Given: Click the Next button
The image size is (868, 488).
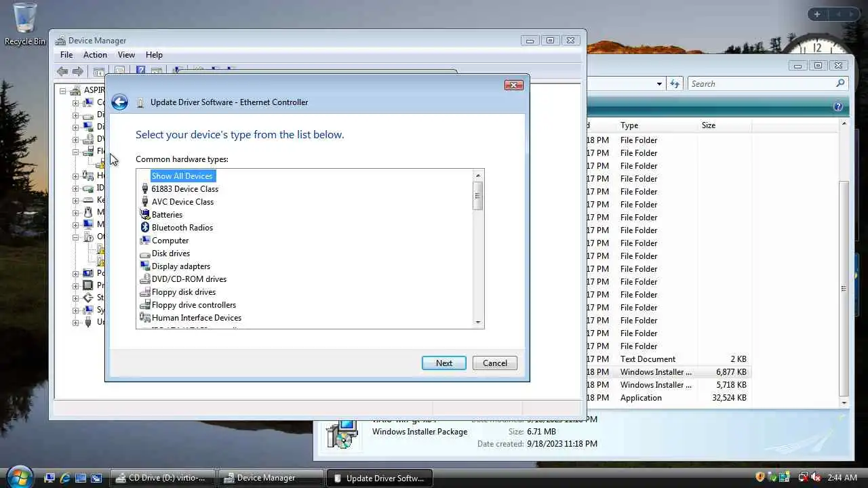Looking at the screenshot, I should pos(444,363).
